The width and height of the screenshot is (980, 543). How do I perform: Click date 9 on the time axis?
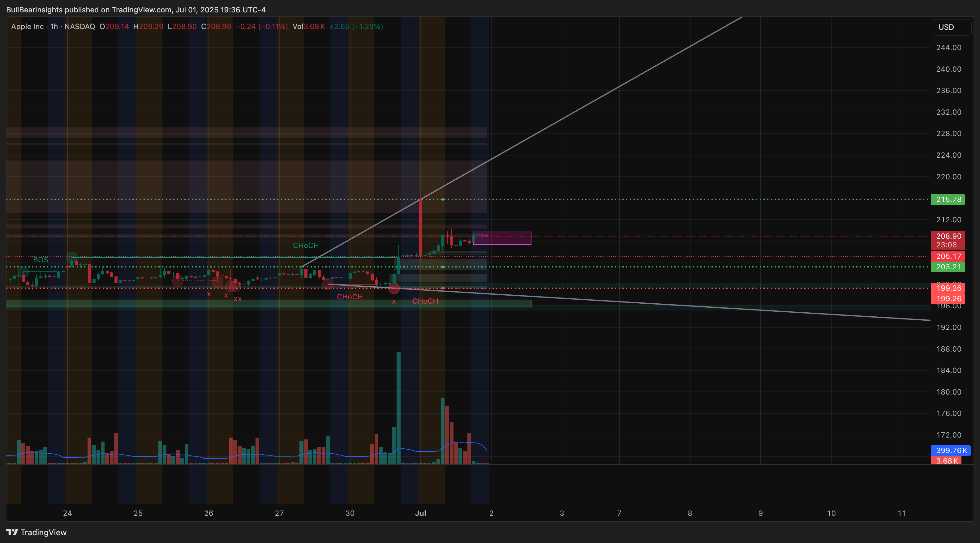pyautogui.click(x=760, y=513)
